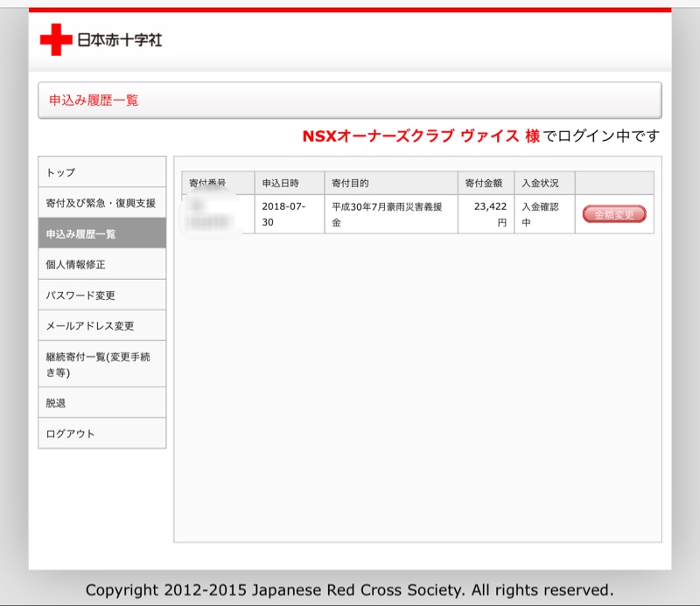Click the 寄付目的 column header
The height and width of the screenshot is (606, 700).
pos(391,183)
